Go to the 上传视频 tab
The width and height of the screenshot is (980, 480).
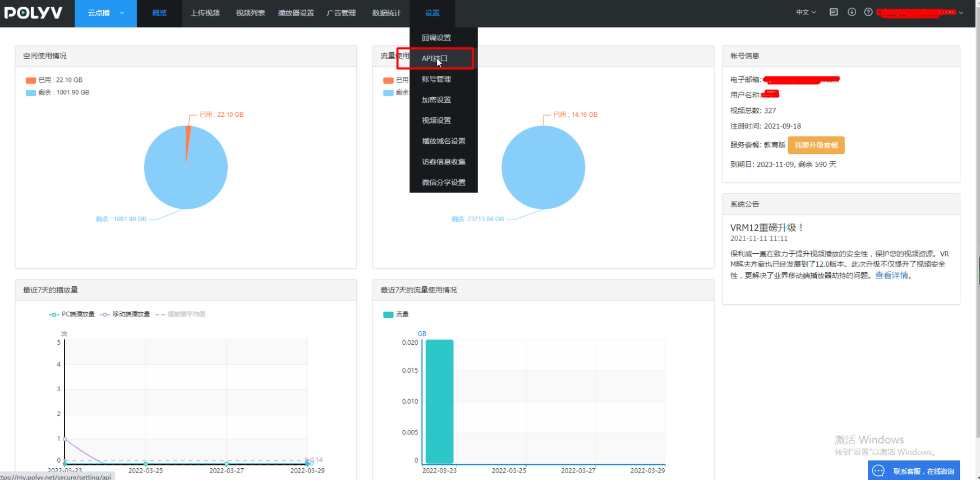coord(205,13)
